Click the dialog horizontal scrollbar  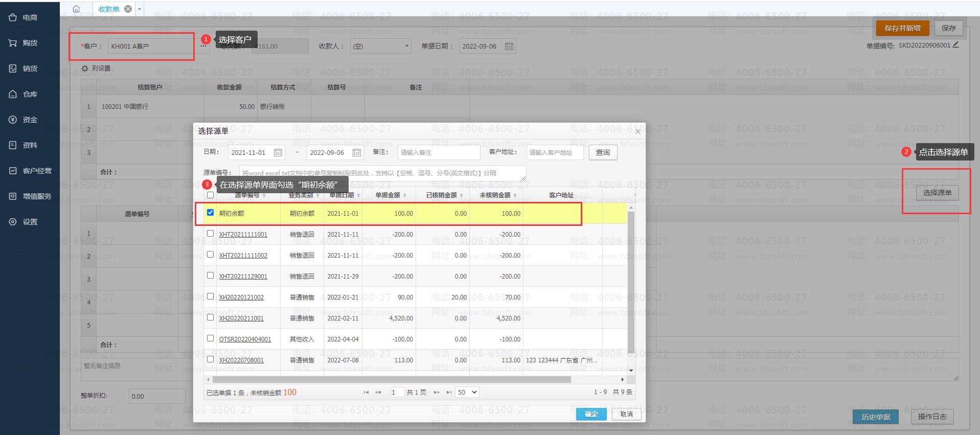[391, 380]
